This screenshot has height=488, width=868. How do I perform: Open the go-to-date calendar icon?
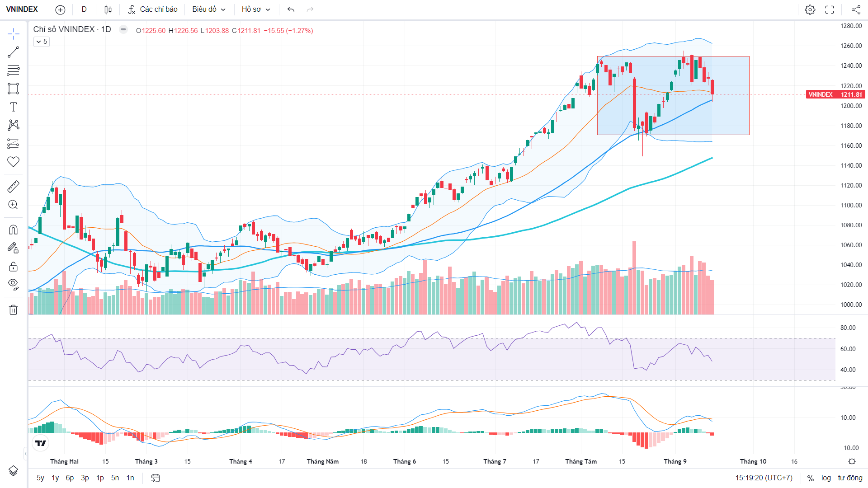[155, 478]
